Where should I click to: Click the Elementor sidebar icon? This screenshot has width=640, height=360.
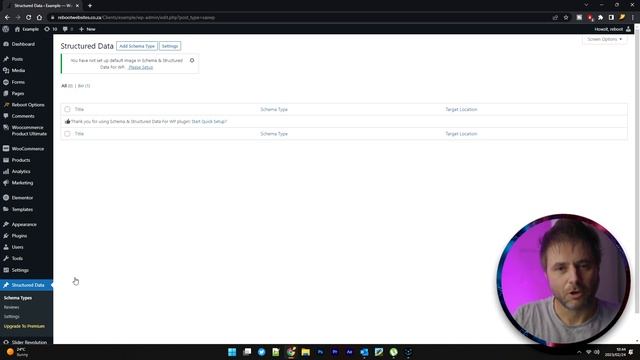(x=6, y=198)
